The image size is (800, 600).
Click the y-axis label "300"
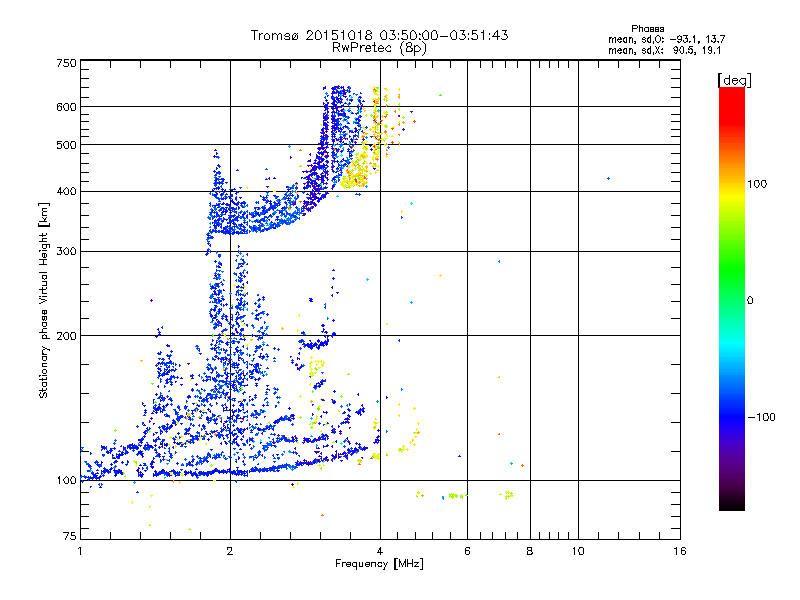coord(67,252)
